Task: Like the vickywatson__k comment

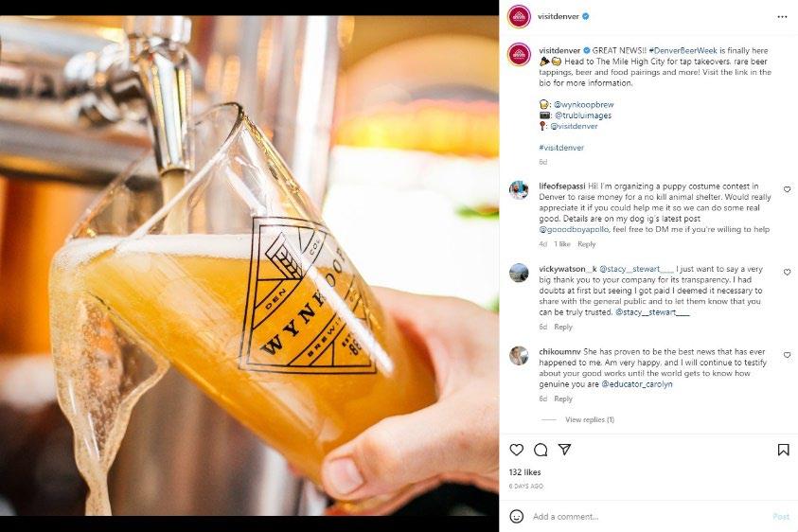Action: pyautogui.click(x=787, y=273)
